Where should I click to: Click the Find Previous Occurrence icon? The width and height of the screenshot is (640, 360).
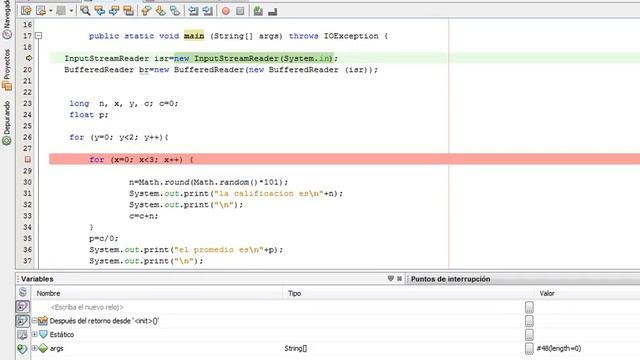[x=99, y=11]
